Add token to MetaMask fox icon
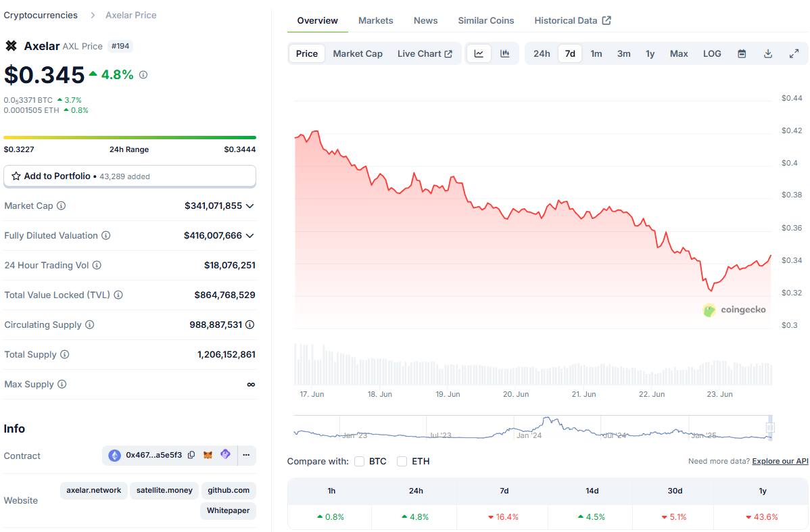Image resolution: width=810 pixels, height=532 pixels. [208, 455]
